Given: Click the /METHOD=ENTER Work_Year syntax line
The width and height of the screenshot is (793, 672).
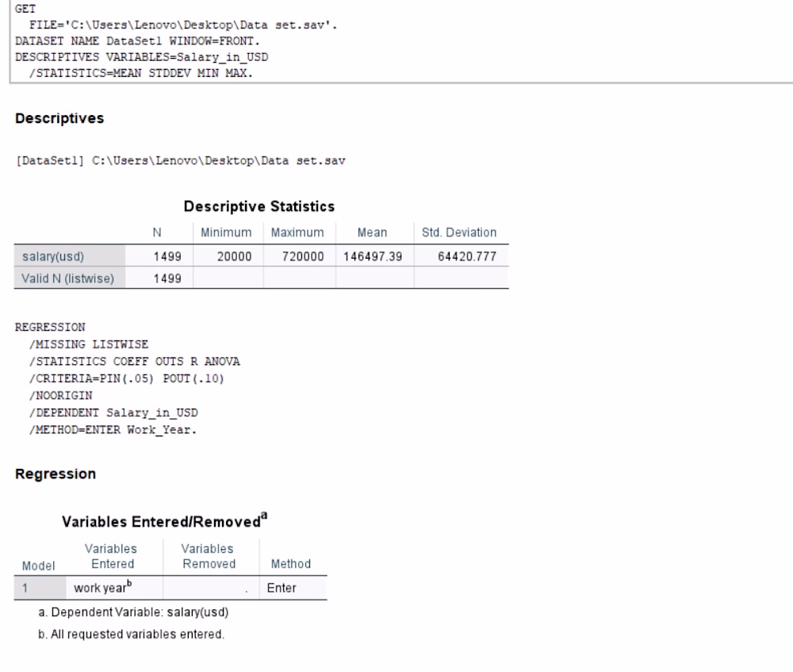Looking at the screenshot, I should [x=113, y=430].
